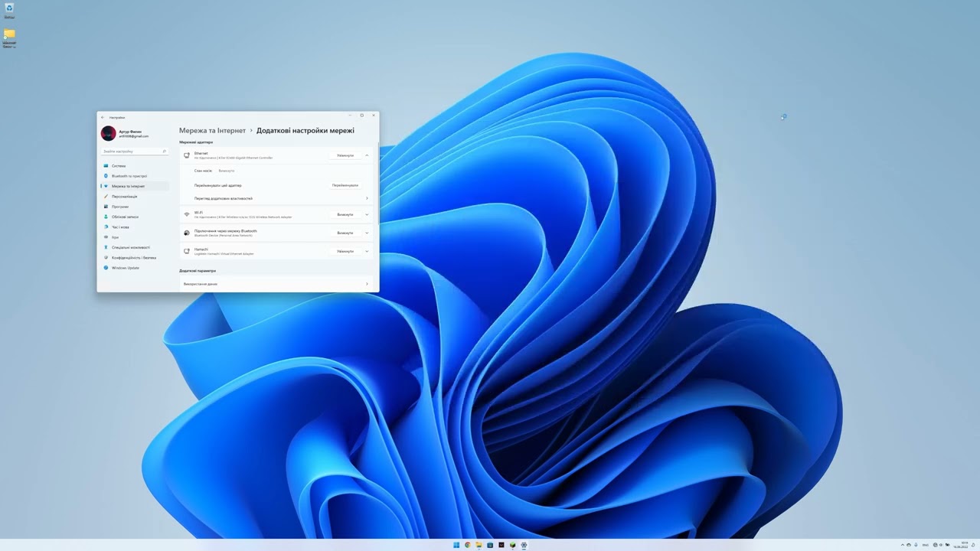Open Час і мова section
Image resolution: width=980 pixels, height=551 pixels.
[x=135, y=227]
